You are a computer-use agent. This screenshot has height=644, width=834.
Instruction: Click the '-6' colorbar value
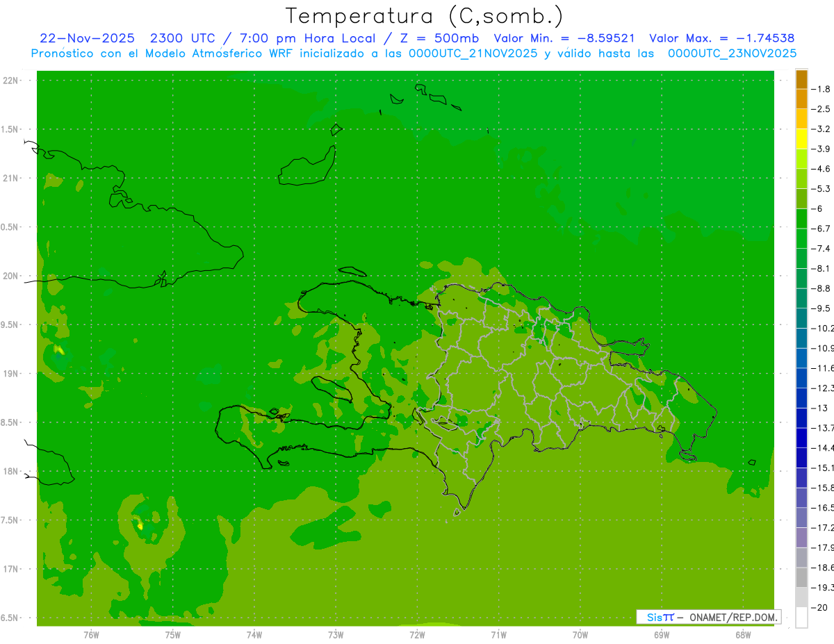[818, 208]
